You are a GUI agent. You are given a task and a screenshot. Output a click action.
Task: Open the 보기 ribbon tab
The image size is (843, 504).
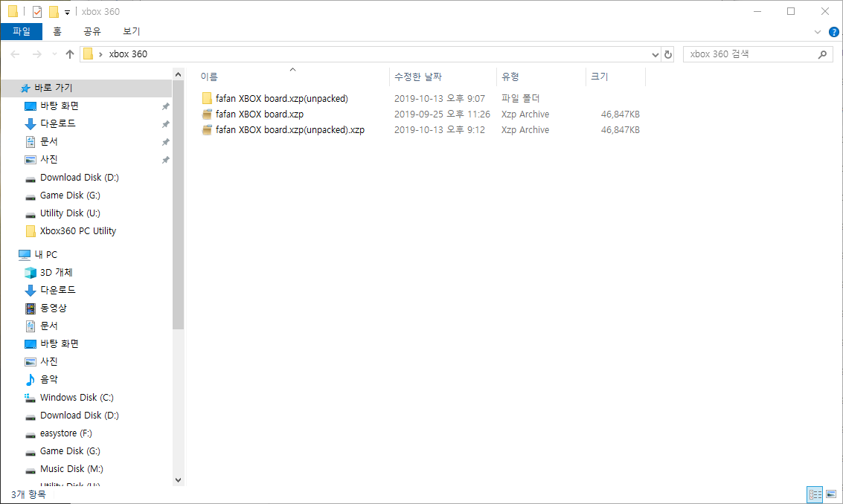click(x=131, y=32)
